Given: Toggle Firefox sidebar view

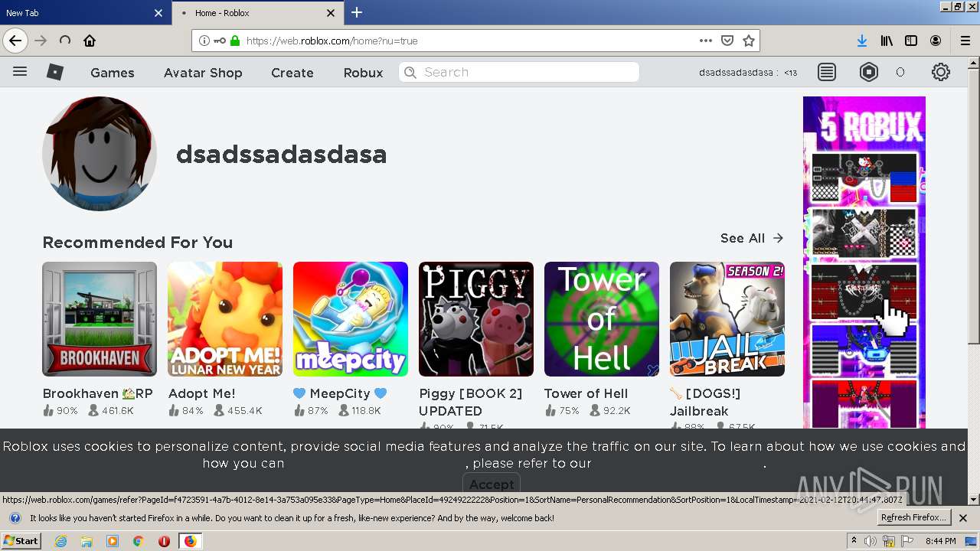Looking at the screenshot, I should pyautogui.click(x=911, y=41).
